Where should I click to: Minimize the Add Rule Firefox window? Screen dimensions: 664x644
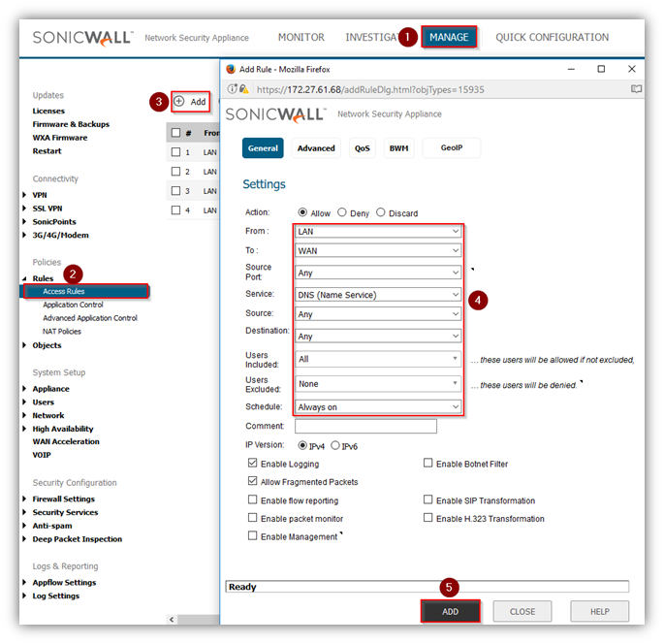point(571,69)
